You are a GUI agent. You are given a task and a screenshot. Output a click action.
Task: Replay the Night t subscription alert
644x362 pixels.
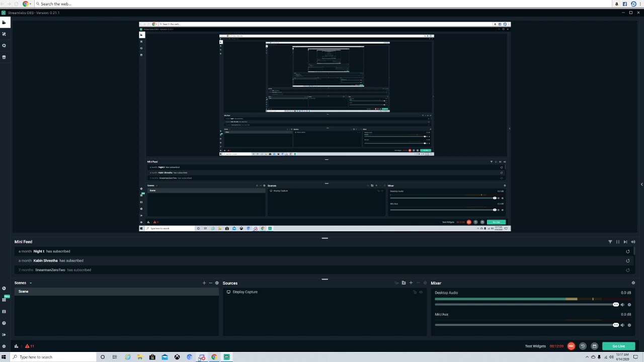(627, 251)
